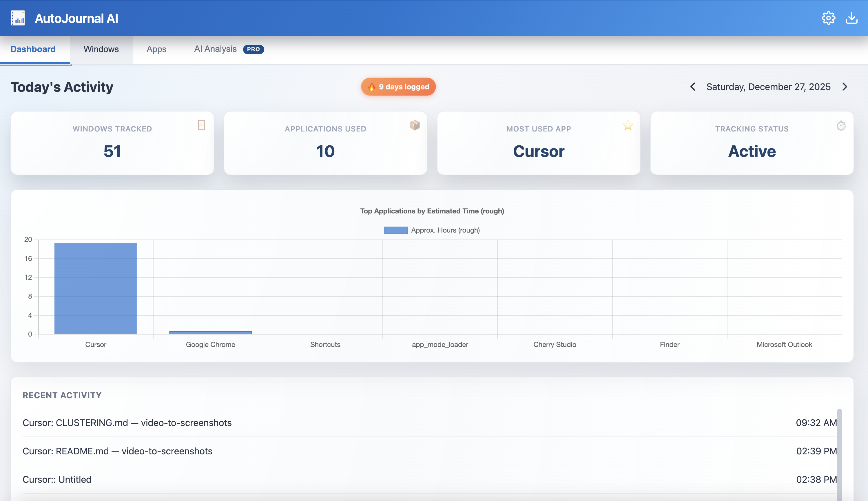The width and height of the screenshot is (868, 501).
Task: Open the CLUSTERING.md recent activity entry
Action: point(127,423)
